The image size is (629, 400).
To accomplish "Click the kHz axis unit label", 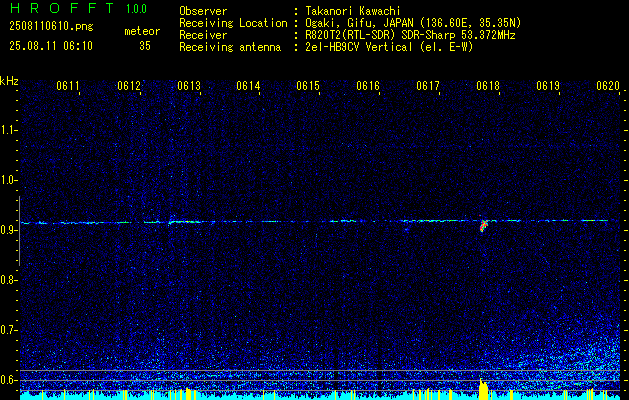I will point(9,81).
